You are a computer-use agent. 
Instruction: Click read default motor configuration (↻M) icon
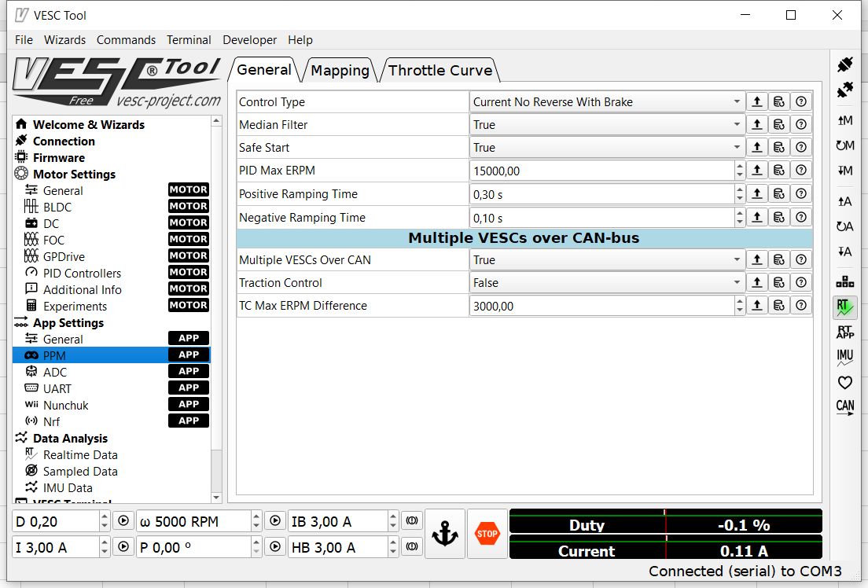844,145
